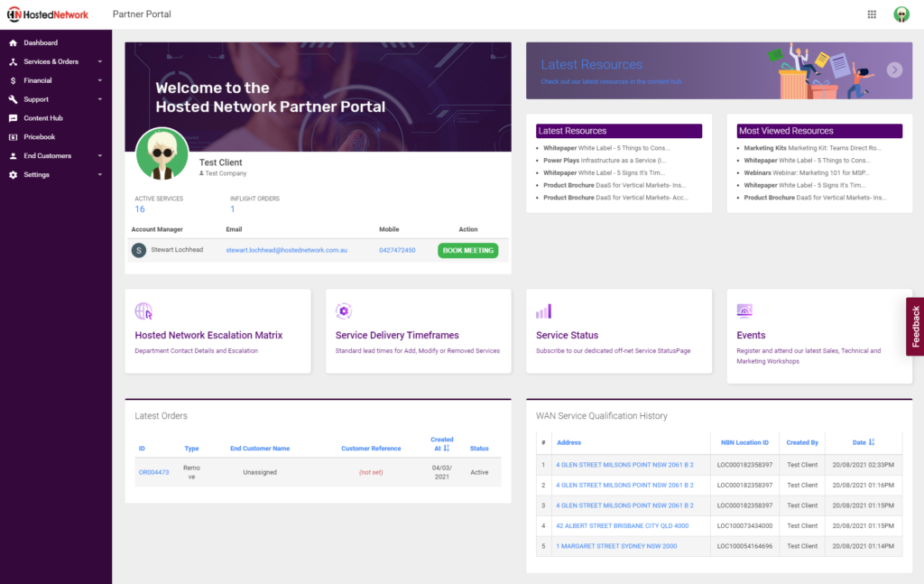Click the Settings gear icon
This screenshot has width=924, height=584.
click(13, 175)
